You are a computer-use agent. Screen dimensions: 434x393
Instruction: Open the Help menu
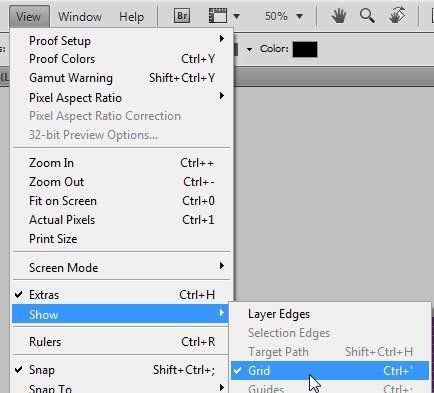(x=132, y=16)
